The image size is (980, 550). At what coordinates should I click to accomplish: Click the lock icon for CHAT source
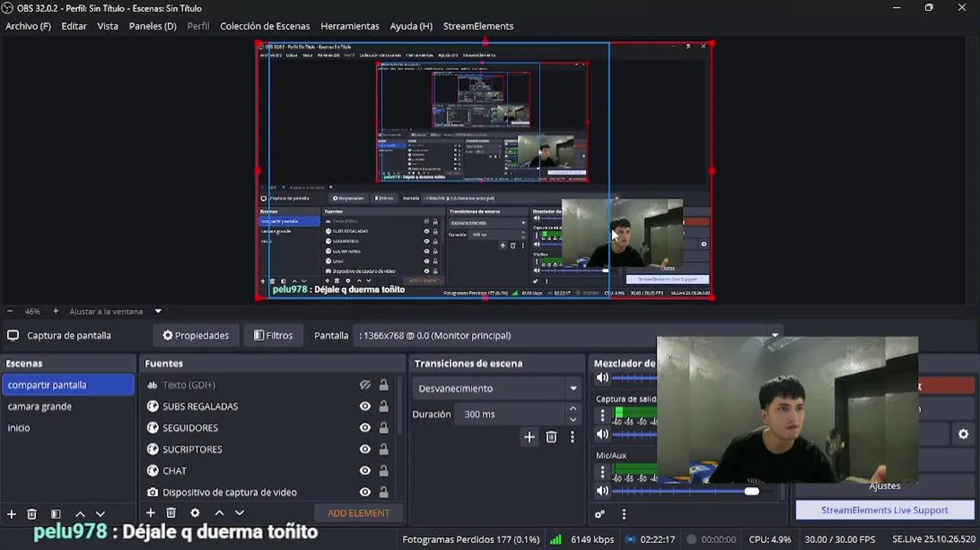pyautogui.click(x=383, y=471)
